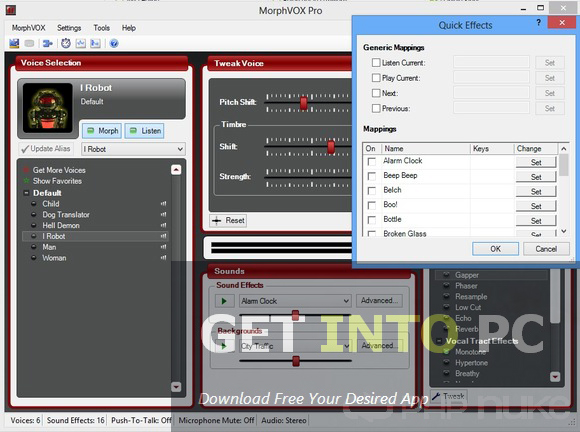Tick the Beep Beep On checkbox

click(372, 176)
